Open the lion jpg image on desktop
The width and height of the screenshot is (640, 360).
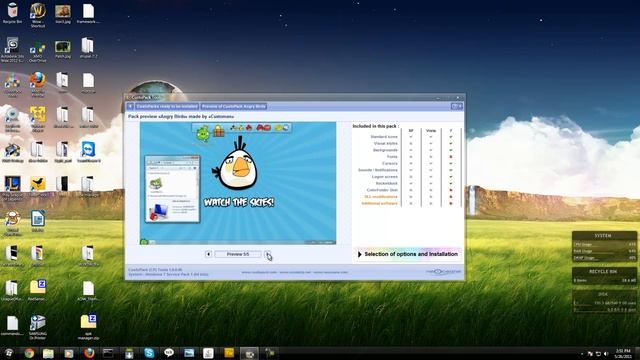coord(63,13)
